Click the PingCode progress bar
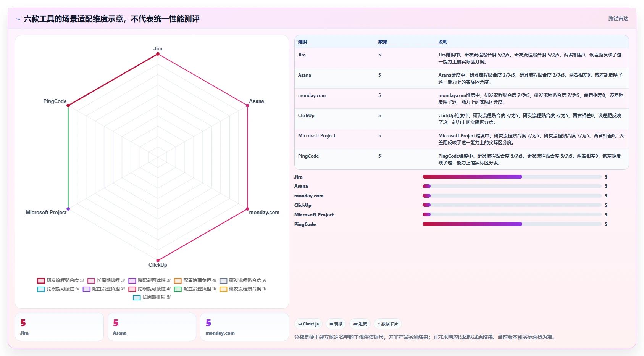Viewport: 644px width, 356px height. tap(512, 224)
